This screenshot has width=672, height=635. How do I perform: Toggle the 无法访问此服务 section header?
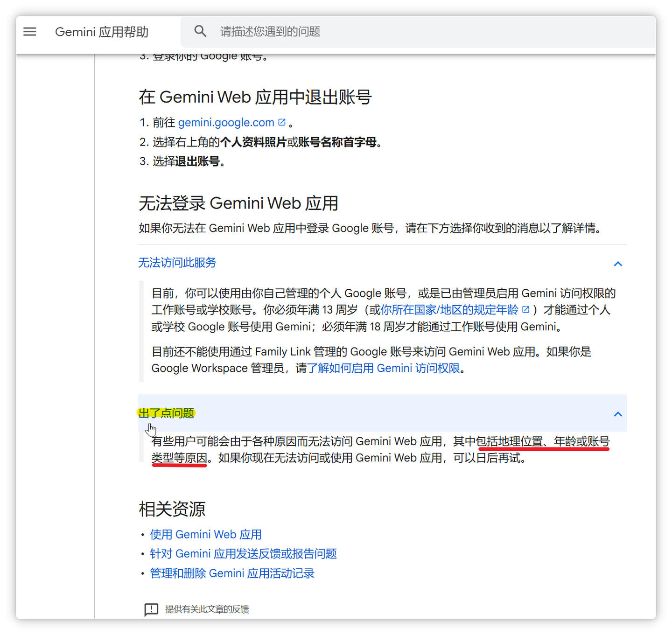tap(176, 263)
